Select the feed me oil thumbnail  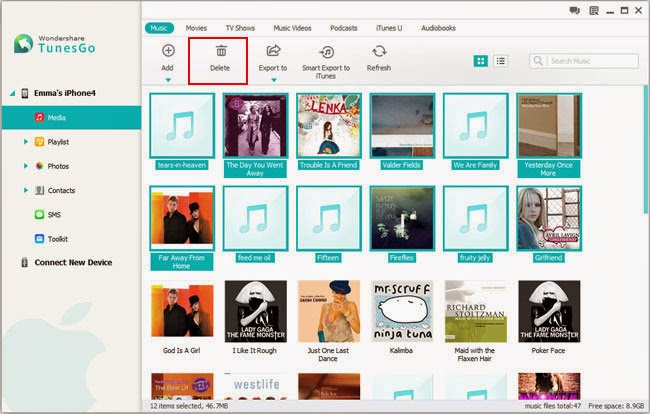point(255,218)
